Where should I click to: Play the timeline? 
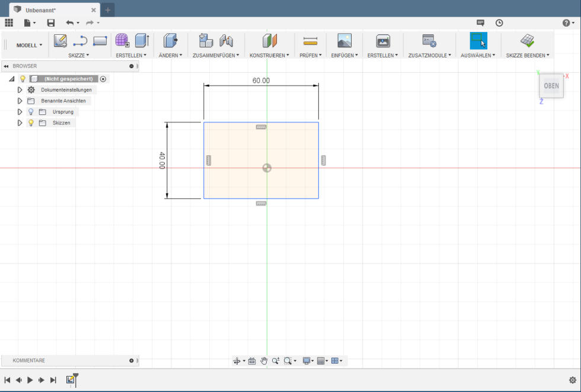(x=30, y=380)
